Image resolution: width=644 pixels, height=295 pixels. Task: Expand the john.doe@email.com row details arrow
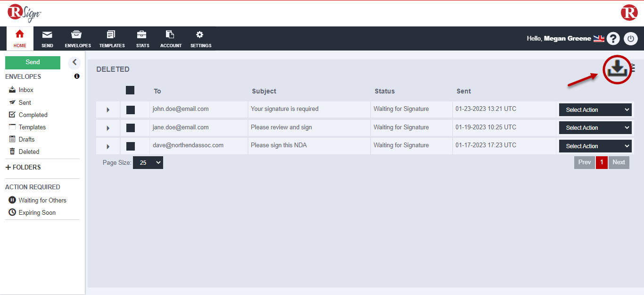click(108, 110)
